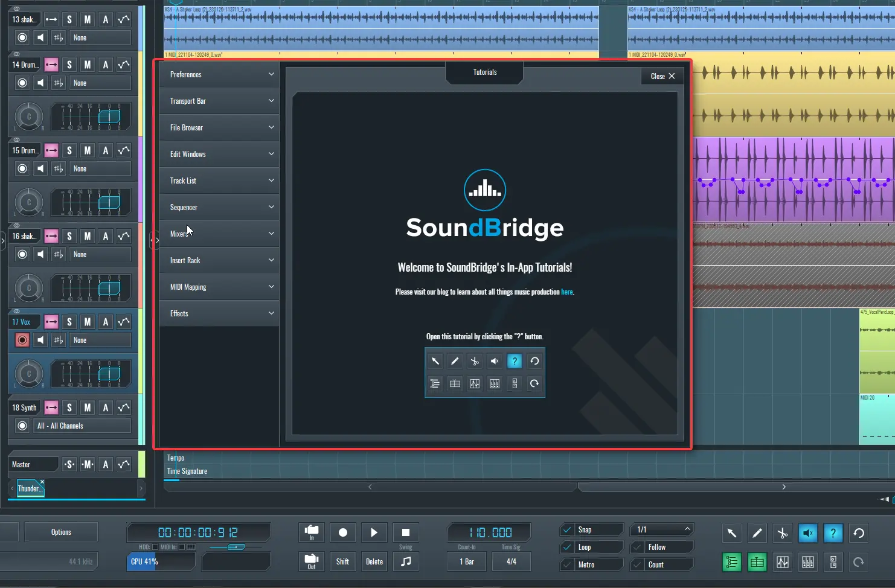Toggle speaker monitor icon on 14 Drum track

40,83
